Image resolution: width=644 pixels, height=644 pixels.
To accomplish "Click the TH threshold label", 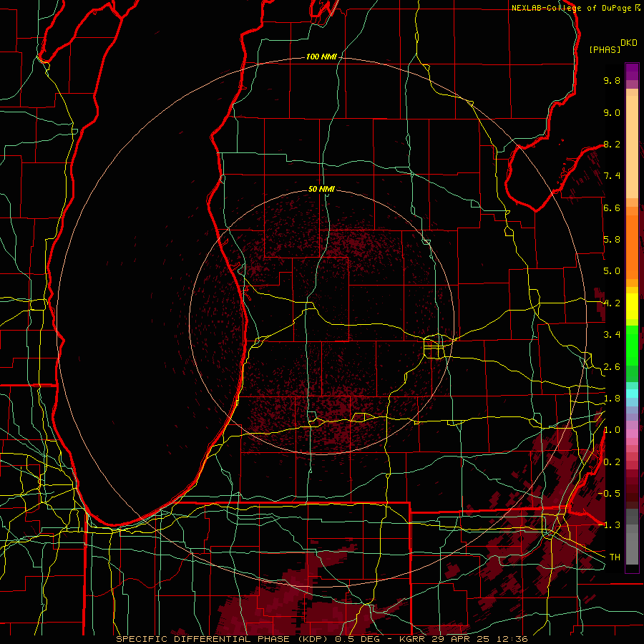I will (x=615, y=557).
